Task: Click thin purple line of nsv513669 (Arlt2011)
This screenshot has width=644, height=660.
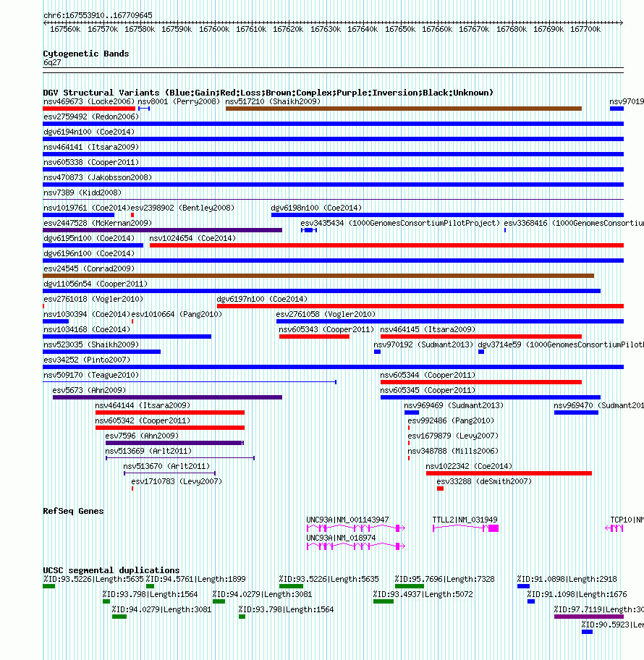Action: tap(180, 458)
